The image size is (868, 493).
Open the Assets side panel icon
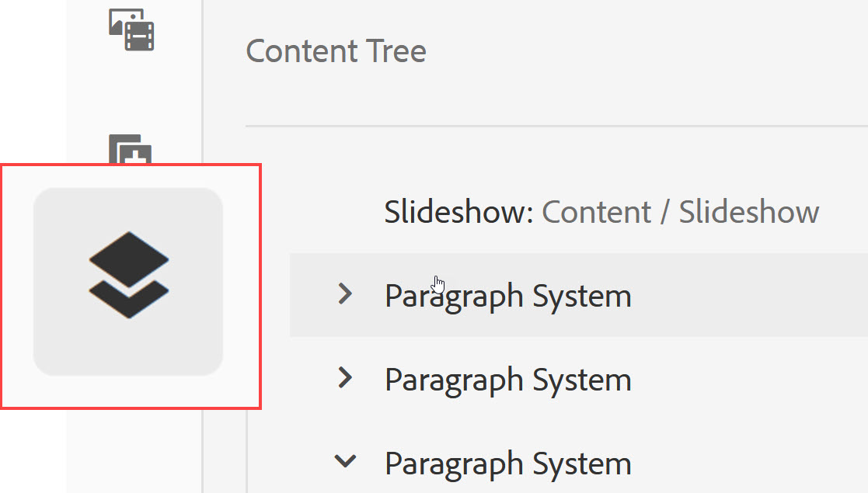click(x=131, y=30)
